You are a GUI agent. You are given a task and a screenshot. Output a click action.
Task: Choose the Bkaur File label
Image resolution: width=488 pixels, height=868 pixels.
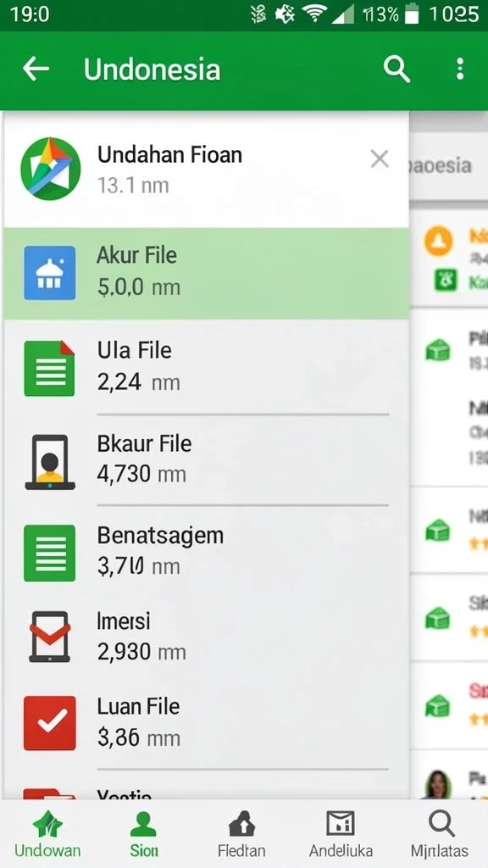click(x=144, y=444)
